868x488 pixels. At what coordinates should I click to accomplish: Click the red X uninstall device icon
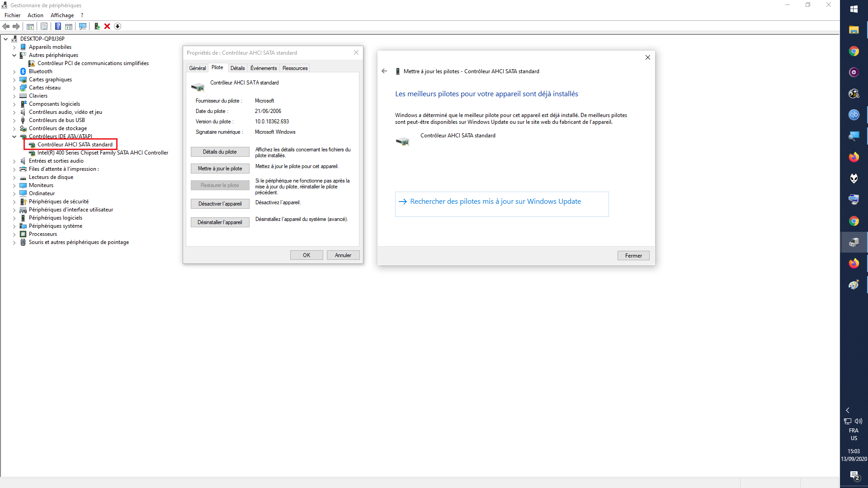107,26
